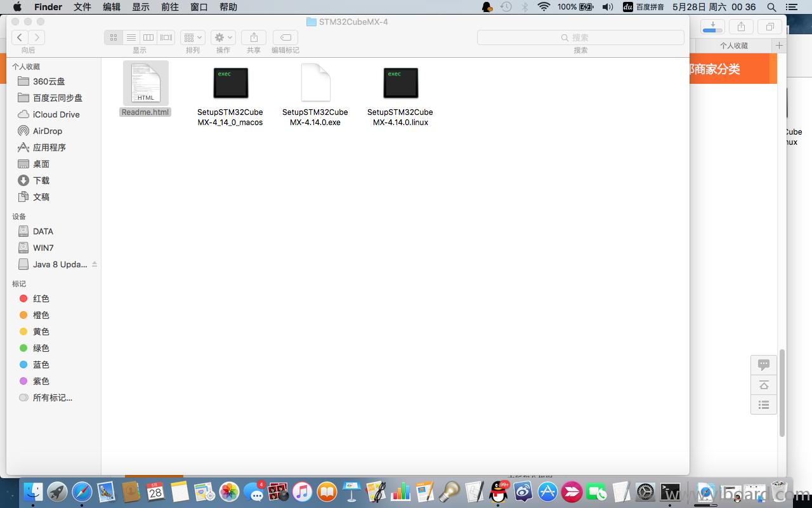Screen dimensions: 812x508
Task: Open AirDrop in the sidebar
Action: click(48, 131)
